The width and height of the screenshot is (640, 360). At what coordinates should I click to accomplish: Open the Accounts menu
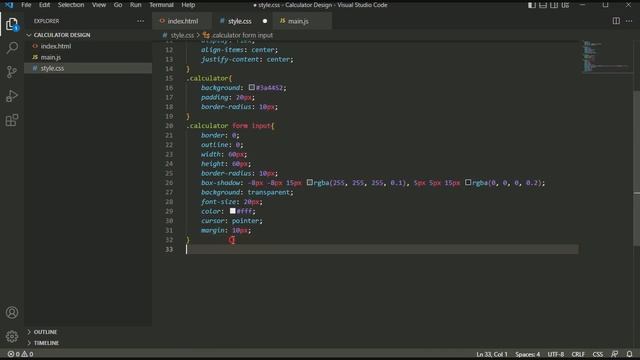(12, 313)
